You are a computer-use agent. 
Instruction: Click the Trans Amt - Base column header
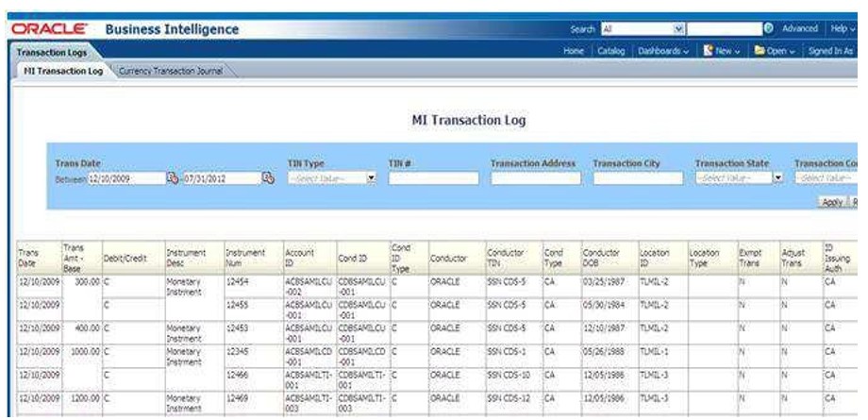[x=81, y=258]
